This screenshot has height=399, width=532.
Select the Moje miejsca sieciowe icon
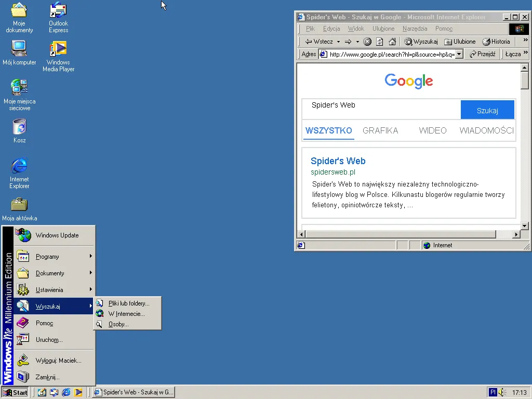19,96
